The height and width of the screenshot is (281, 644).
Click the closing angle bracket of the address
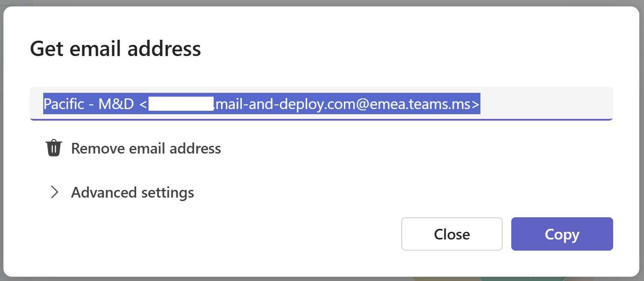(475, 104)
